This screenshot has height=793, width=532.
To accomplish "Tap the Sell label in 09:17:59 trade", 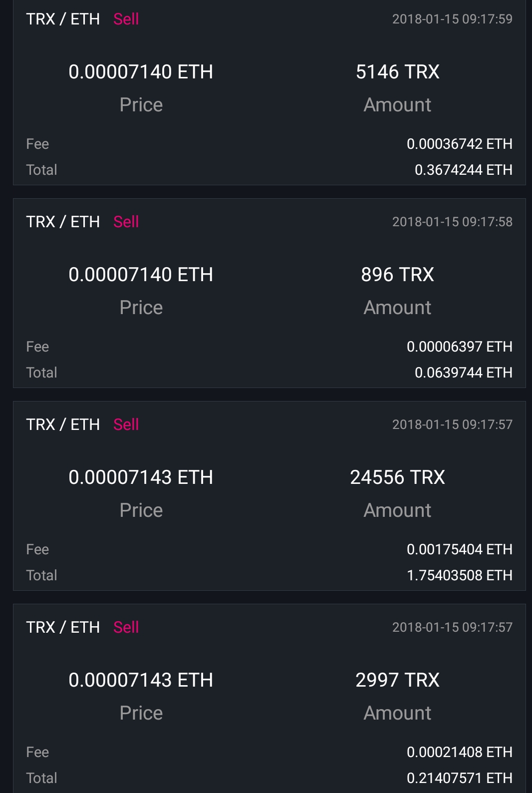I will click(126, 19).
